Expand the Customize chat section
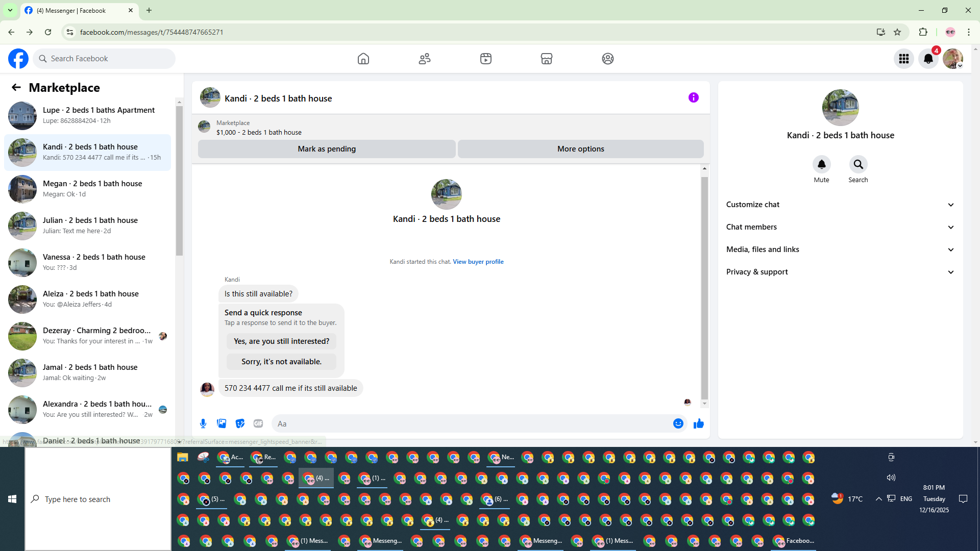Screen dimensions: 980x551 841,205
